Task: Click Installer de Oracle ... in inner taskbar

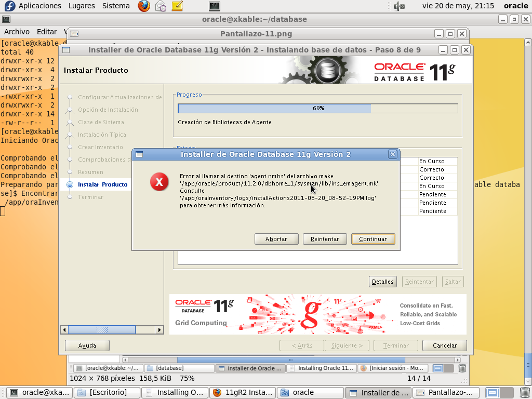Action: point(250,368)
